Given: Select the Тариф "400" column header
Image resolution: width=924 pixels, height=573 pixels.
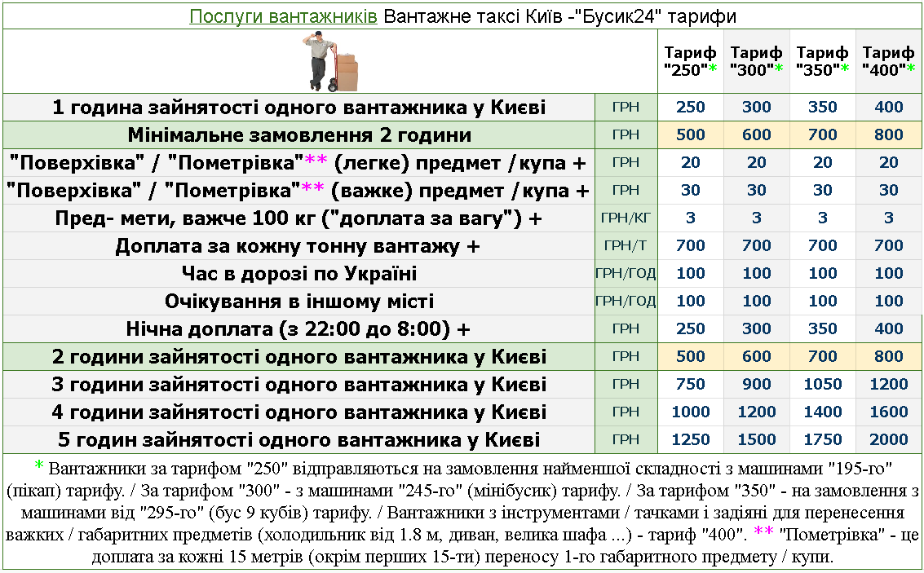Looking at the screenshot, I should 888,61.
